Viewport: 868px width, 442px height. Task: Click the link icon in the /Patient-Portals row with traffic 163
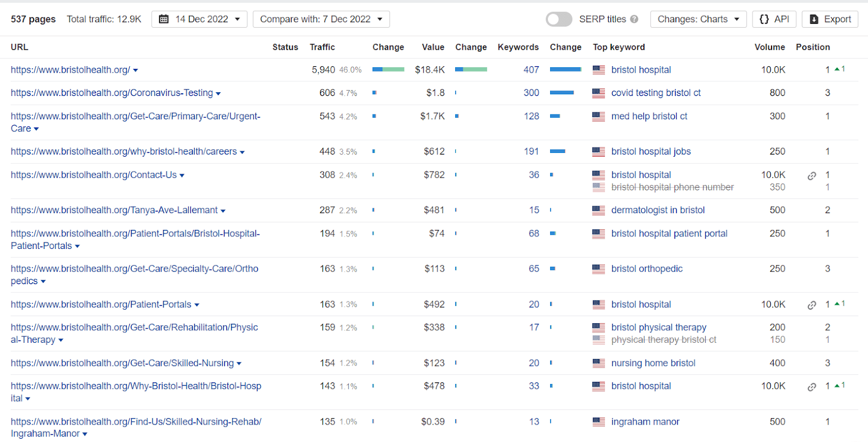812,305
